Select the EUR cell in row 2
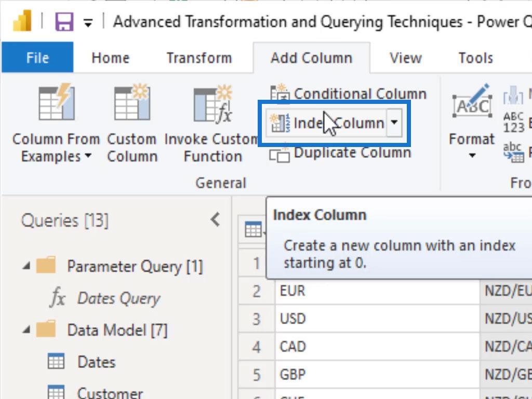Screen dimensions: 532x399 point(377,291)
